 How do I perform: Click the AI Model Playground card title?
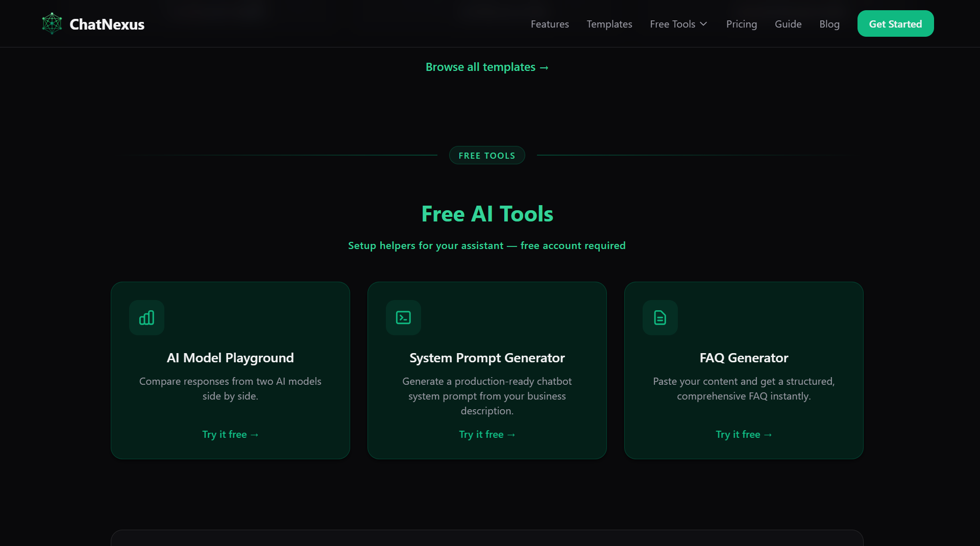click(230, 358)
